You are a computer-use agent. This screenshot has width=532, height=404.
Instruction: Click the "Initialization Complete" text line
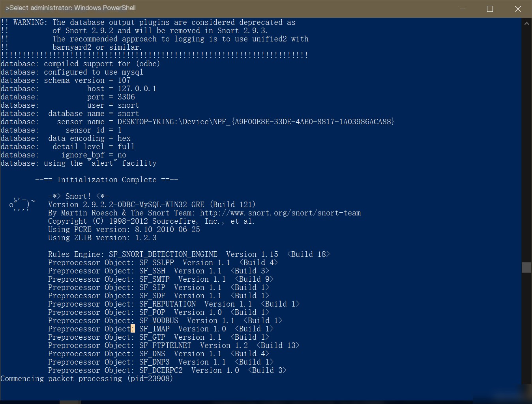pyautogui.click(x=107, y=180)
